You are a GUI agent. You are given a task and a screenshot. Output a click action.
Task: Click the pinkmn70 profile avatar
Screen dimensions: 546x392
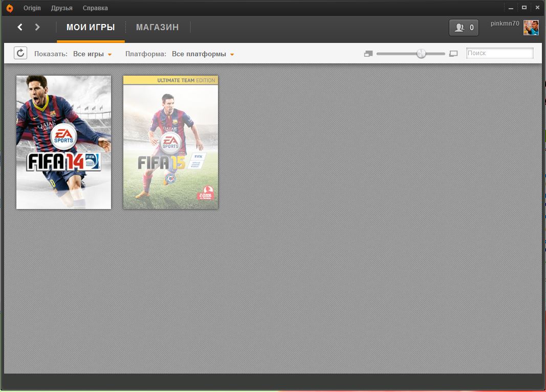tap(531, 28)
